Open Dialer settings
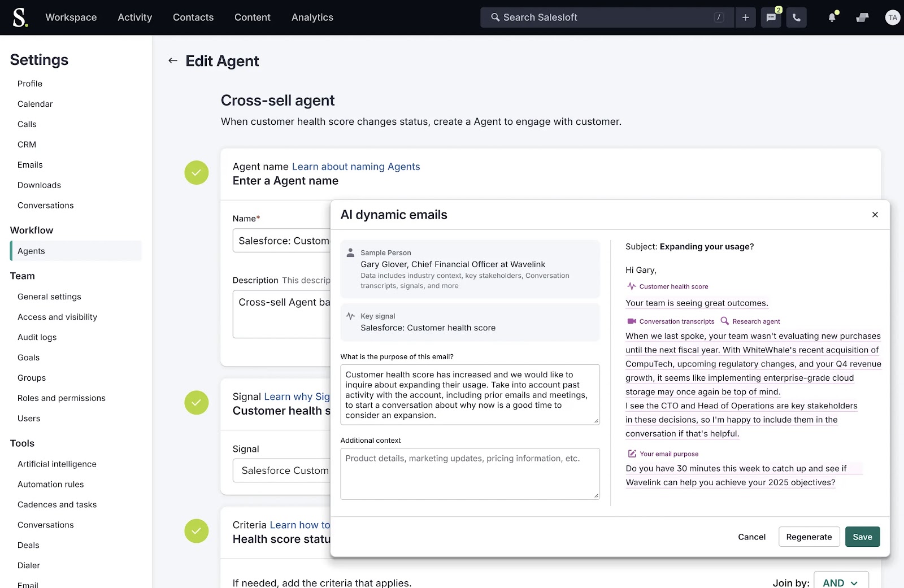 pos(29,566)
